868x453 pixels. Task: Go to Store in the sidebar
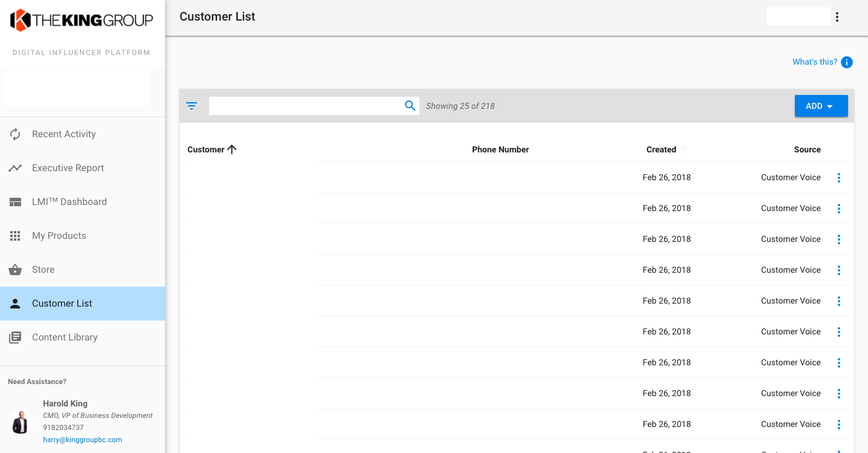point(83,270)
